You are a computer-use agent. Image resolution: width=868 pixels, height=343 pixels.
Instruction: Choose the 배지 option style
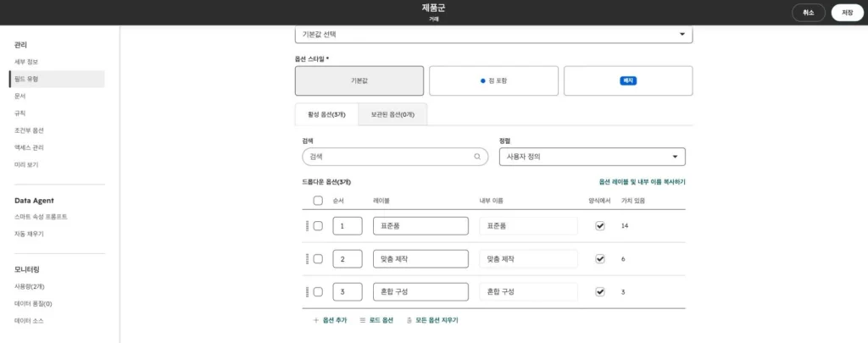point(628,80)
